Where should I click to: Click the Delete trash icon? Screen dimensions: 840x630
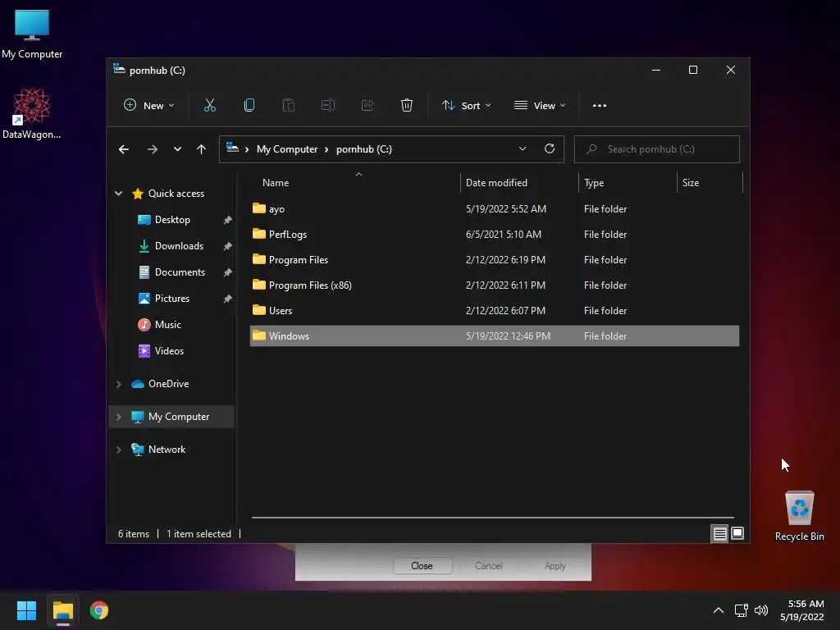click(x=407, y=106)
